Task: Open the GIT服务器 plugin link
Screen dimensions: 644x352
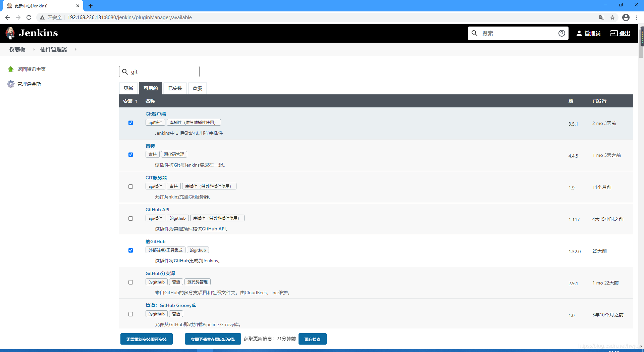Action: (x=156, y=178)
